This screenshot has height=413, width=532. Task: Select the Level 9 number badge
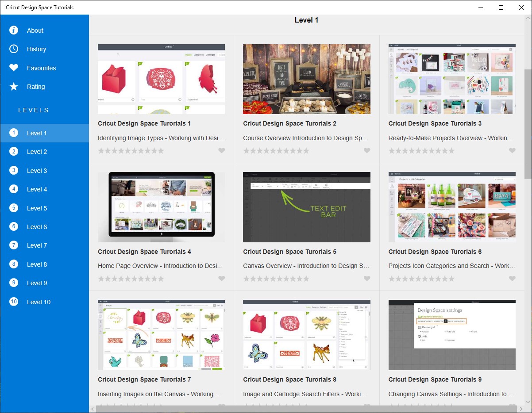tap(14, 283)
